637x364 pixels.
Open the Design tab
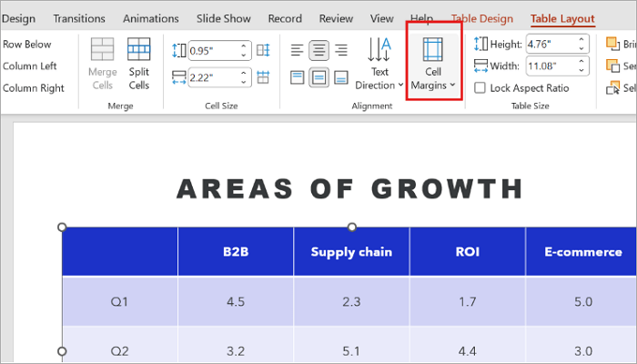coord(18,19)
